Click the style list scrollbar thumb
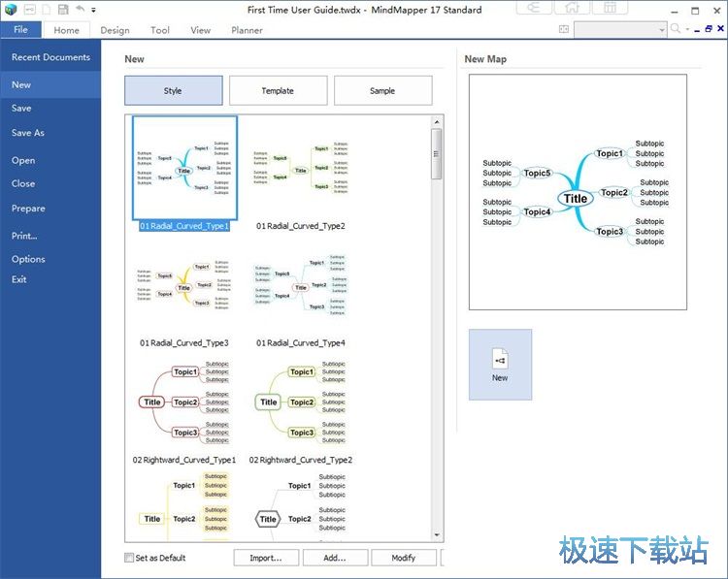The height and width of the screenshot is (579, 728). pyautogui.click(x=437, y=153)
